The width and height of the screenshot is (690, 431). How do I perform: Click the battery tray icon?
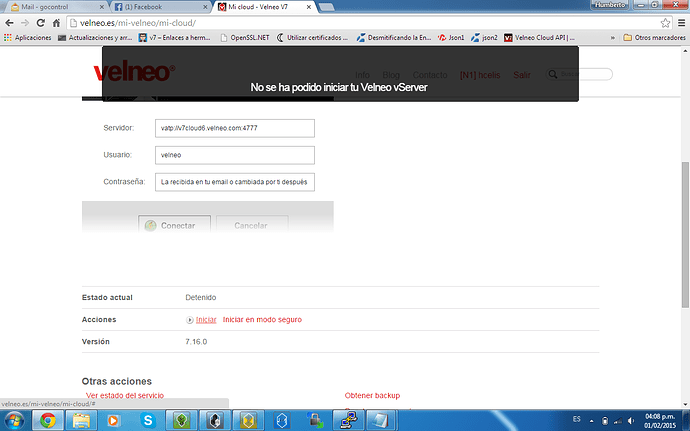click(605, 421)
